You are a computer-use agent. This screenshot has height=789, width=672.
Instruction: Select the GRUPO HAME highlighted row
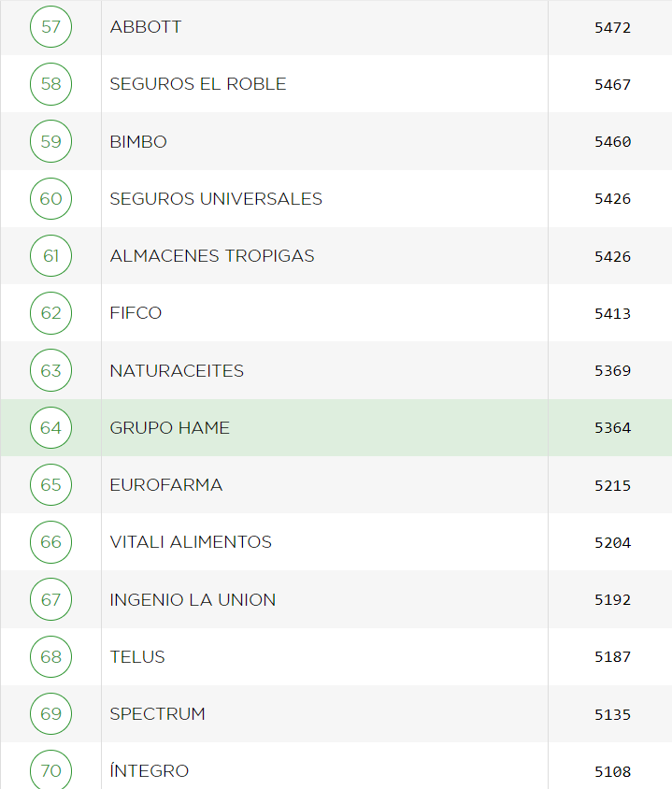click(170, 428)
